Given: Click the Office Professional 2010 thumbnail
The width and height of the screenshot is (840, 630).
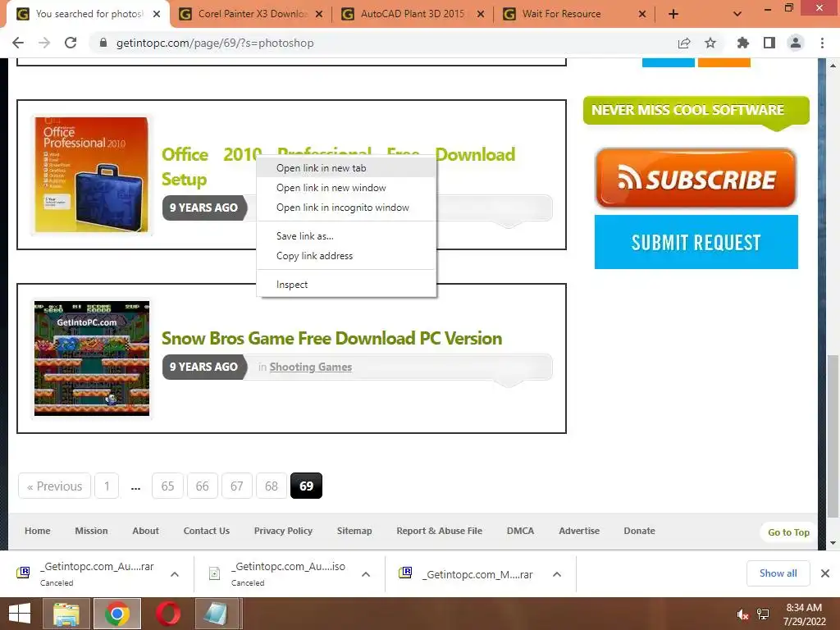Looking at the screenshot, I should [x=92, y=175].
